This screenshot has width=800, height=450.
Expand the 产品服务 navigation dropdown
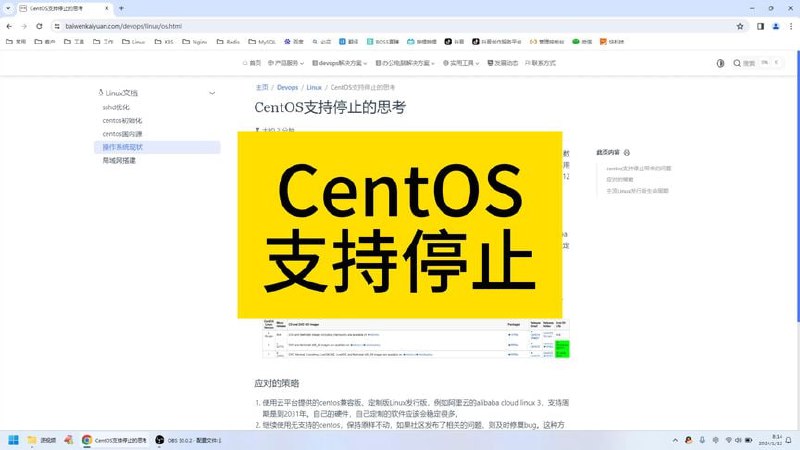click(x=286, y=63)
